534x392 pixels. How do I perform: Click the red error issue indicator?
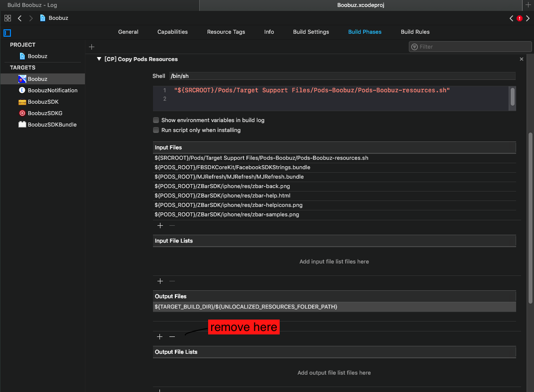point(520,18)
